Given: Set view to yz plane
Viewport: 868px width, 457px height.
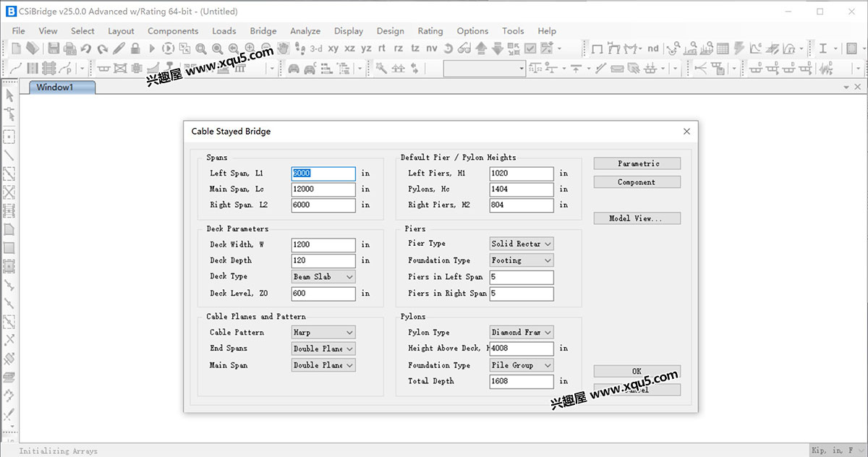Looking at the screenshot, I should pos(366,48).
